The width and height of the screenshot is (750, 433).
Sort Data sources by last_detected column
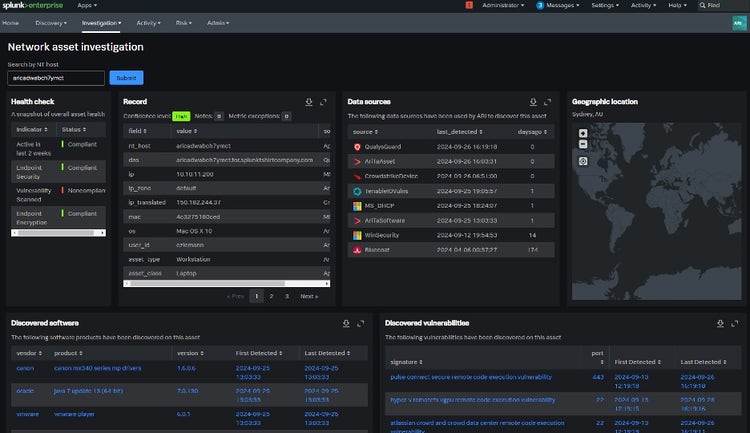[x=457, y=131]
